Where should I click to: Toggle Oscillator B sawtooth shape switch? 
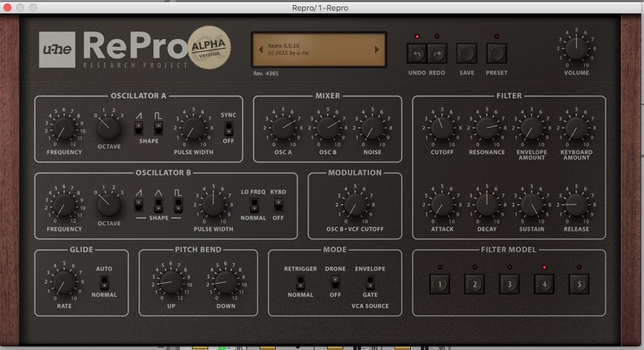click(x=139, y=204)
